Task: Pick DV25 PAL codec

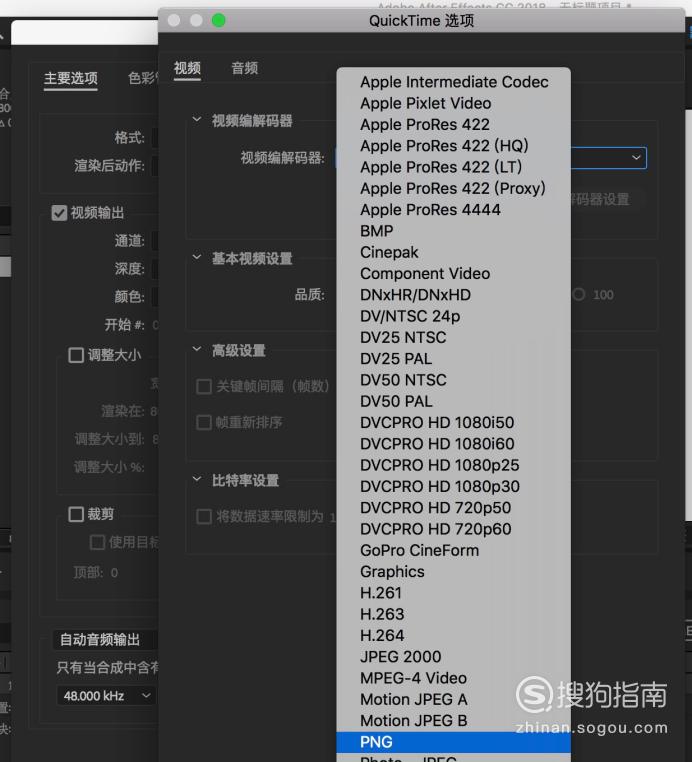Action: coord(453,359)
